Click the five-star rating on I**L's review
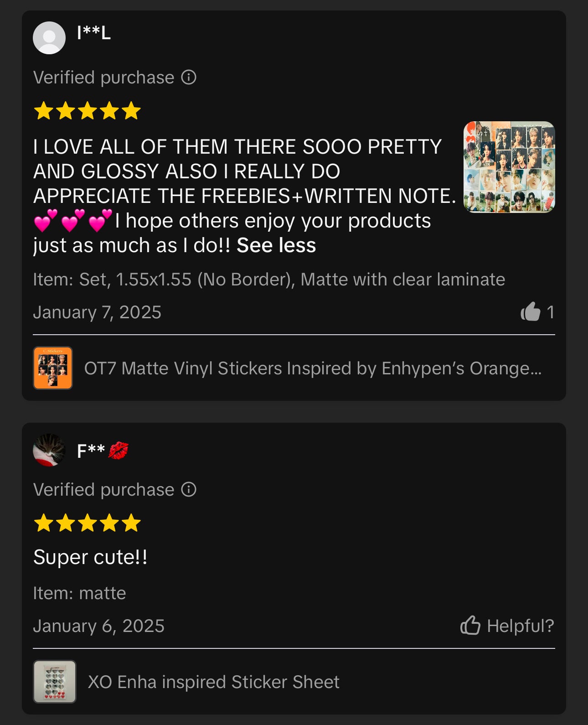This screenshot has height=725, width=588. click(x=87, y=111)
